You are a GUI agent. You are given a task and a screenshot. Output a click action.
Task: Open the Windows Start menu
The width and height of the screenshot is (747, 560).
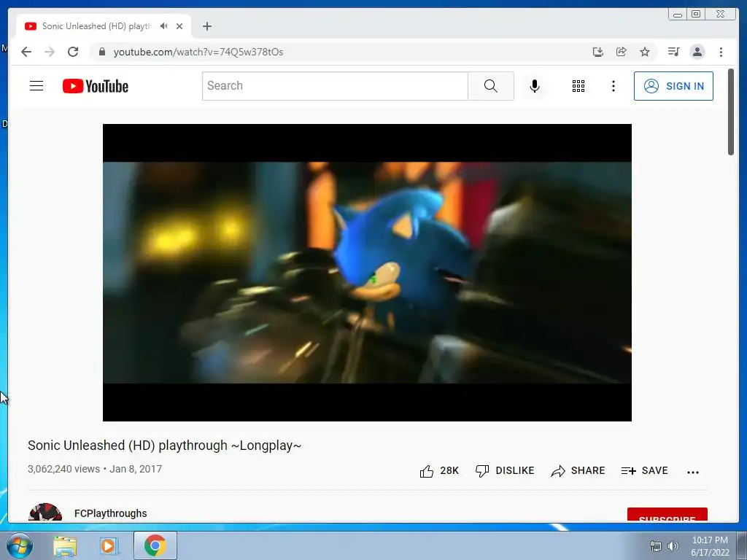tap(20, 545)
